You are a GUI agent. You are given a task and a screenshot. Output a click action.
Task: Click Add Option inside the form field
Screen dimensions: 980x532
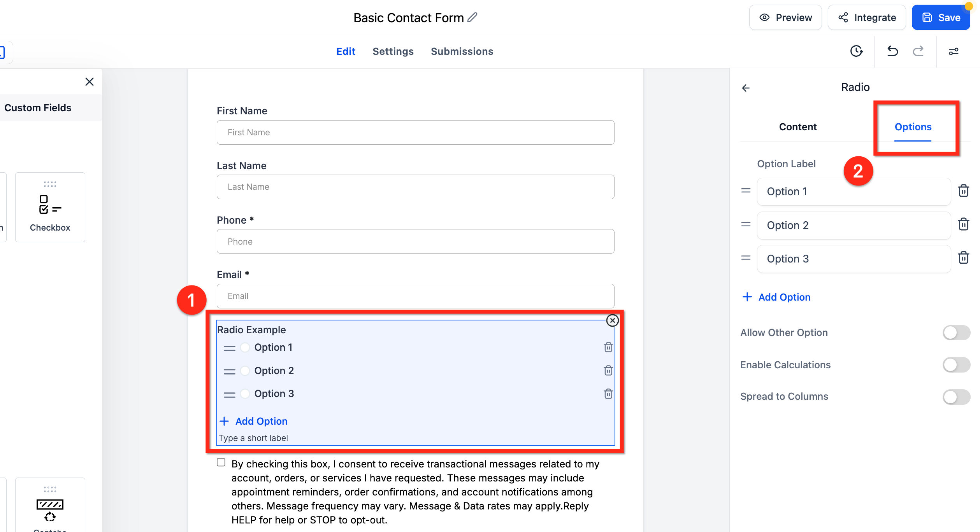(x=253, y=421)
